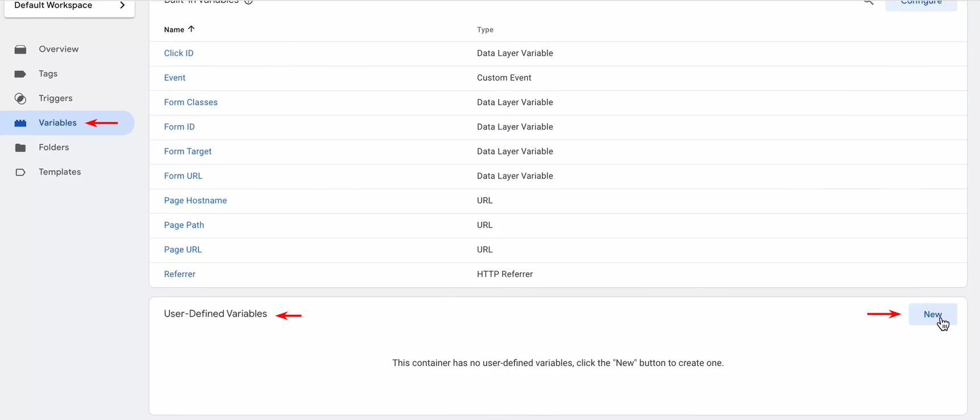This screenshot has height=420, width=980.
Task: Click URL type in Page Hostname row
Action: (485, 200)
